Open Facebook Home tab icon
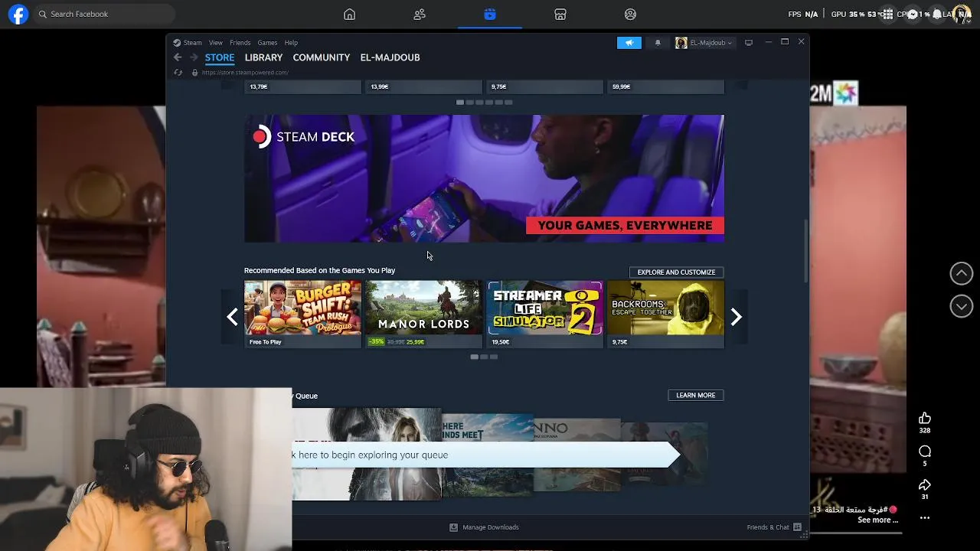The height and width of the screenshot is (551, 980). (x=349, y=14)
